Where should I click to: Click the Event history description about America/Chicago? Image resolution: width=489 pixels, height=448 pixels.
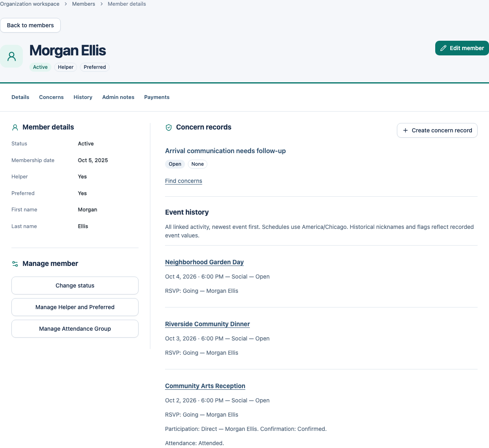[319, 231]
